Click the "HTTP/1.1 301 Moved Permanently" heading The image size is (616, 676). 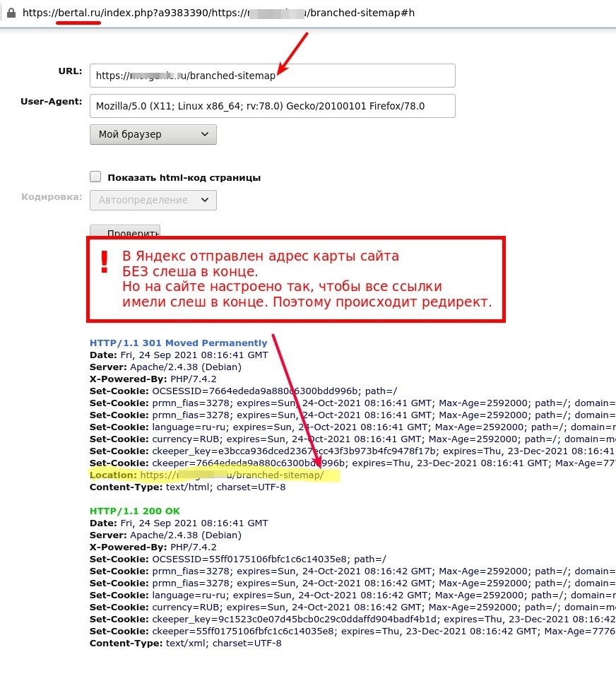tap(178, 343)
